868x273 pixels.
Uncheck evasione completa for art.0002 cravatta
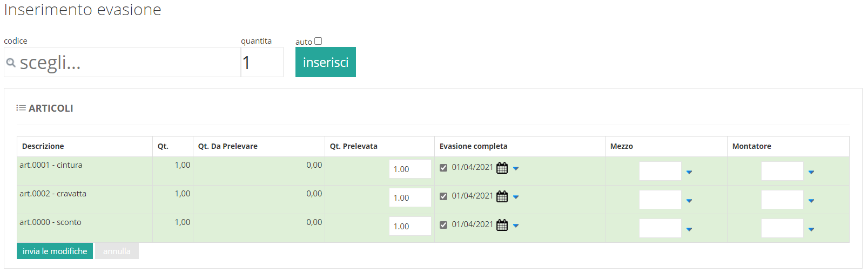pyautogui.click(x=443, y=196)
